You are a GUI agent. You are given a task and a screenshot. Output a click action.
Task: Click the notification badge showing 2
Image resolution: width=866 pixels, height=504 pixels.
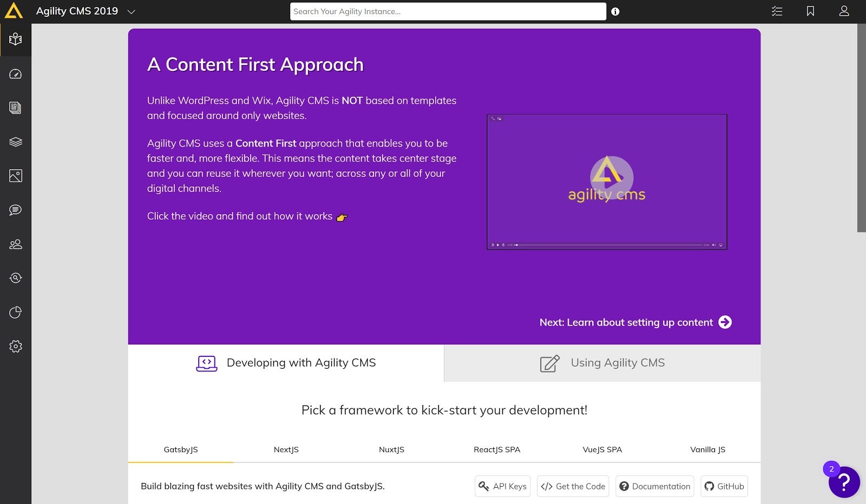(832, 469)
